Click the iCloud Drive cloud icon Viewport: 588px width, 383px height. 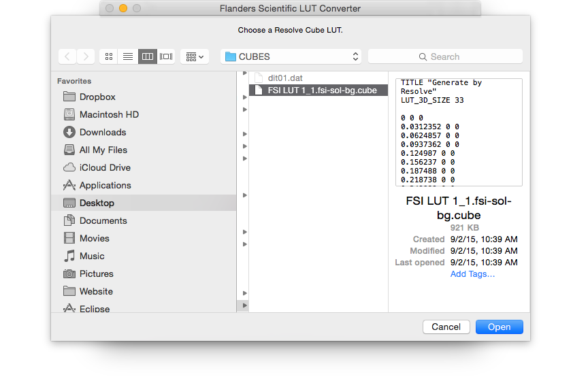pyautogui.click(x=69, y=167)
